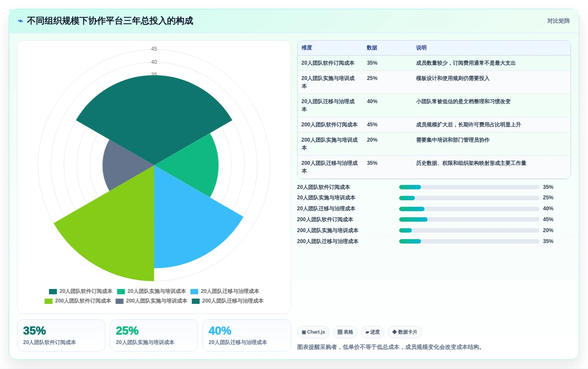
Task: Toggle legend swatch for 20人团队实施与培训成本
Action: [121, 292]
